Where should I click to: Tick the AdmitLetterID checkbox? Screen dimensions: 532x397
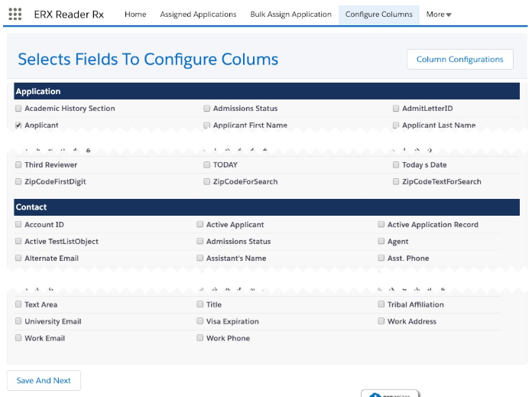396,109
